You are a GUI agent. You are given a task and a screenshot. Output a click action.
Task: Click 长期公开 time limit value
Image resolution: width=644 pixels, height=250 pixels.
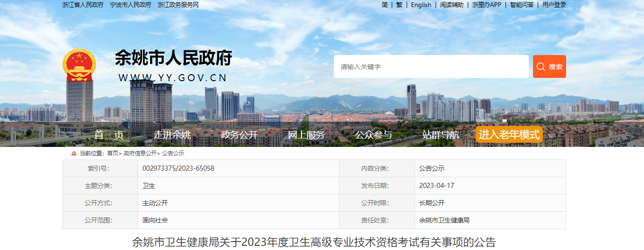pos(432,203)
